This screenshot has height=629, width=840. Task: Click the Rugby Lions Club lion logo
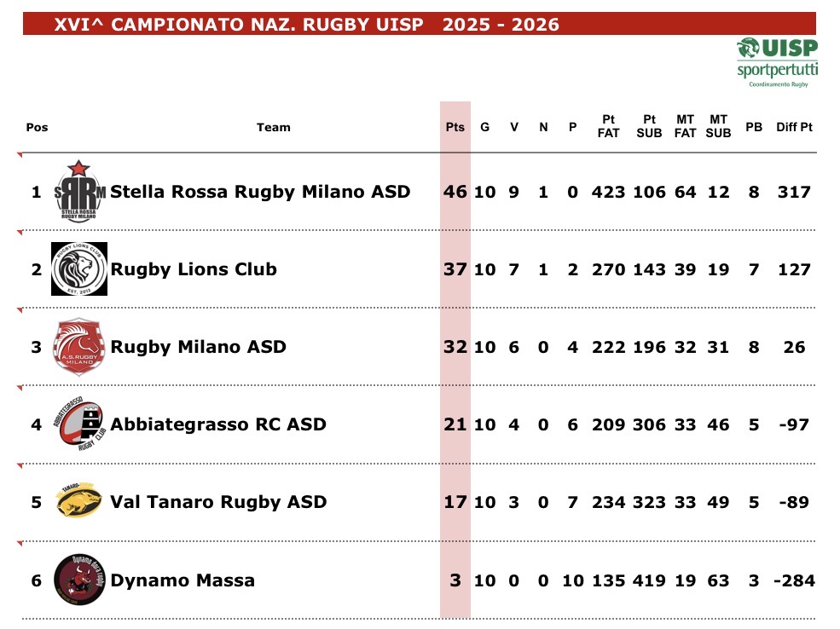pos(79,268)
